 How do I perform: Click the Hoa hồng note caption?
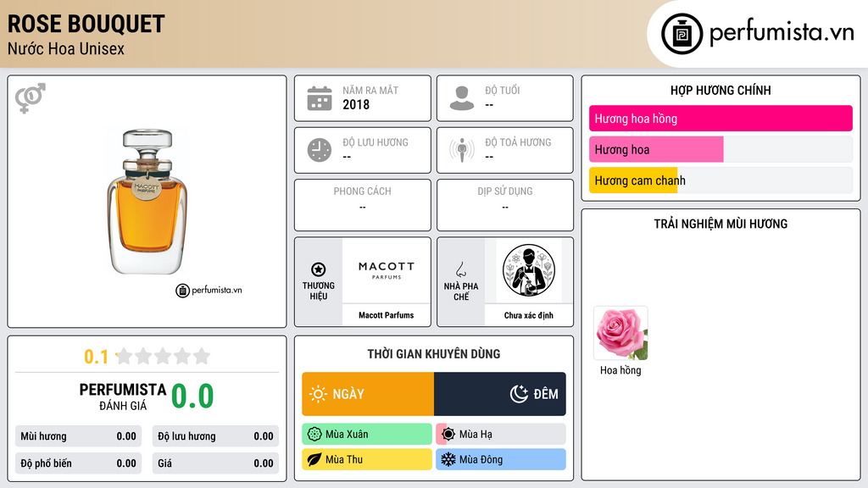(x=620, y=370)
